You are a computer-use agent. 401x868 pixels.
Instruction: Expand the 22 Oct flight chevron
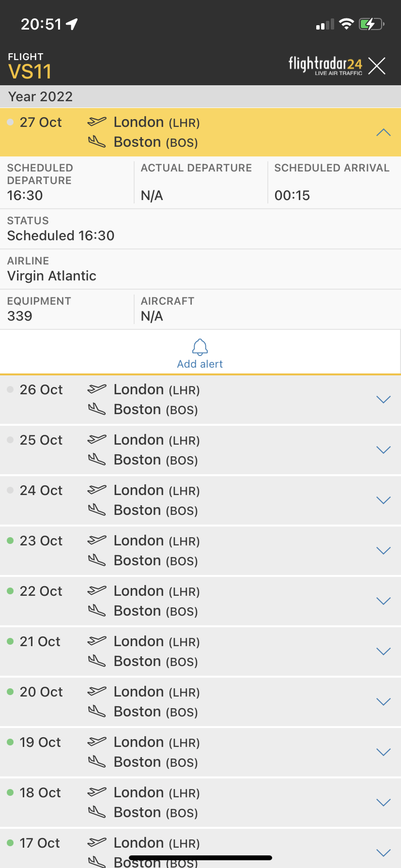[x=384, y=601]
